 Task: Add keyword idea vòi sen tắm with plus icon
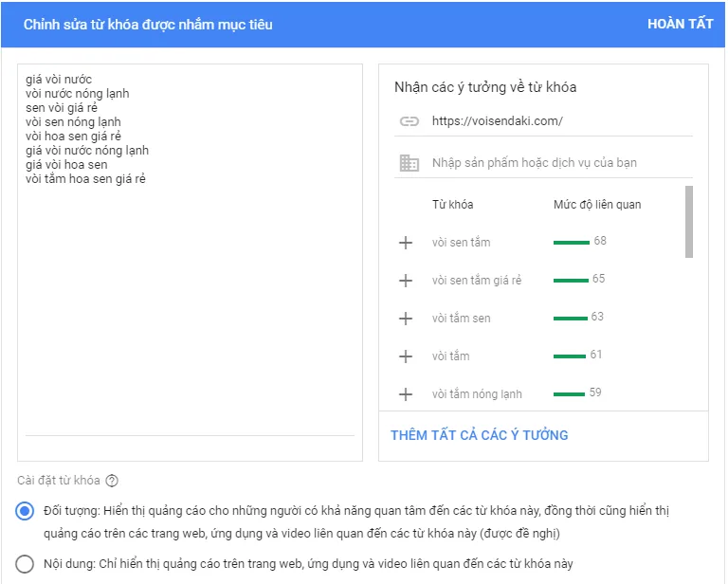pos(406,243)
